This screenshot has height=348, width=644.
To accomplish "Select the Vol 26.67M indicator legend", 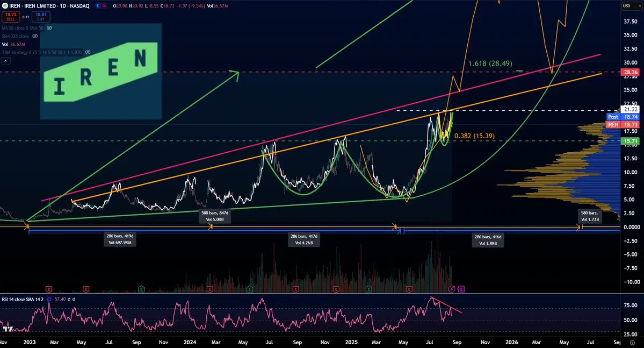I will (13, 44).
